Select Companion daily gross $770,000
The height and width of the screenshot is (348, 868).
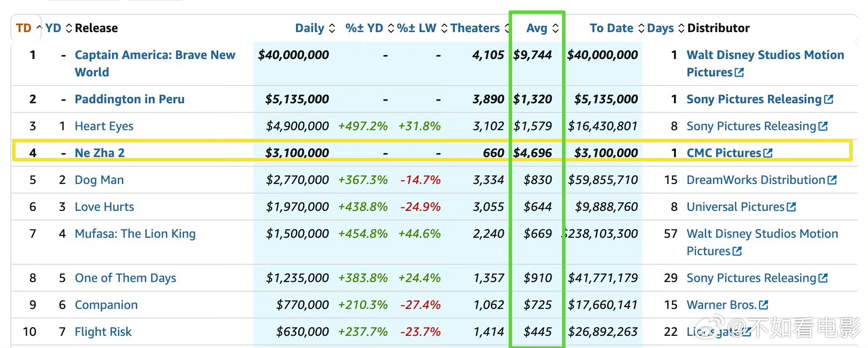302,305
